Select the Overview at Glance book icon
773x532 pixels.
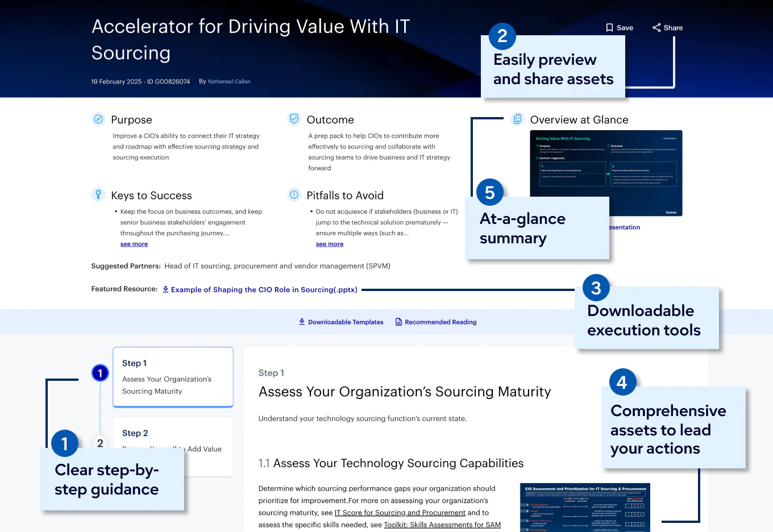(517, 119)
